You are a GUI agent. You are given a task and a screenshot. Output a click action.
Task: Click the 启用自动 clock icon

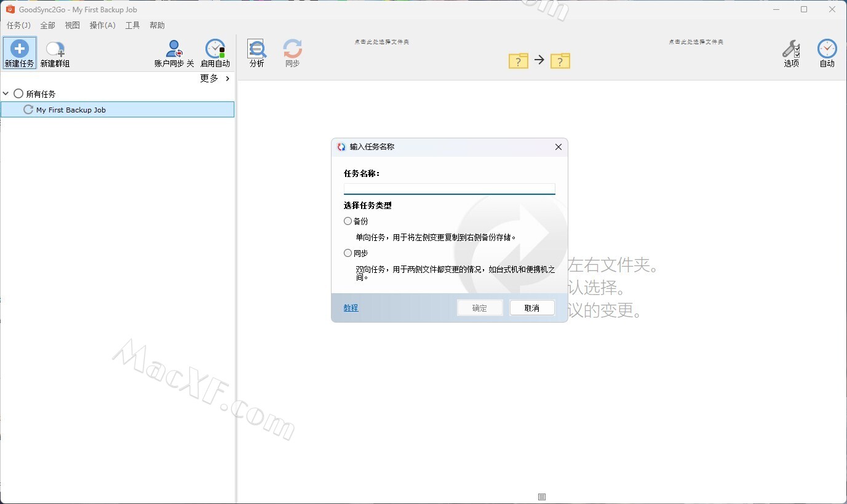pos(215,49)
